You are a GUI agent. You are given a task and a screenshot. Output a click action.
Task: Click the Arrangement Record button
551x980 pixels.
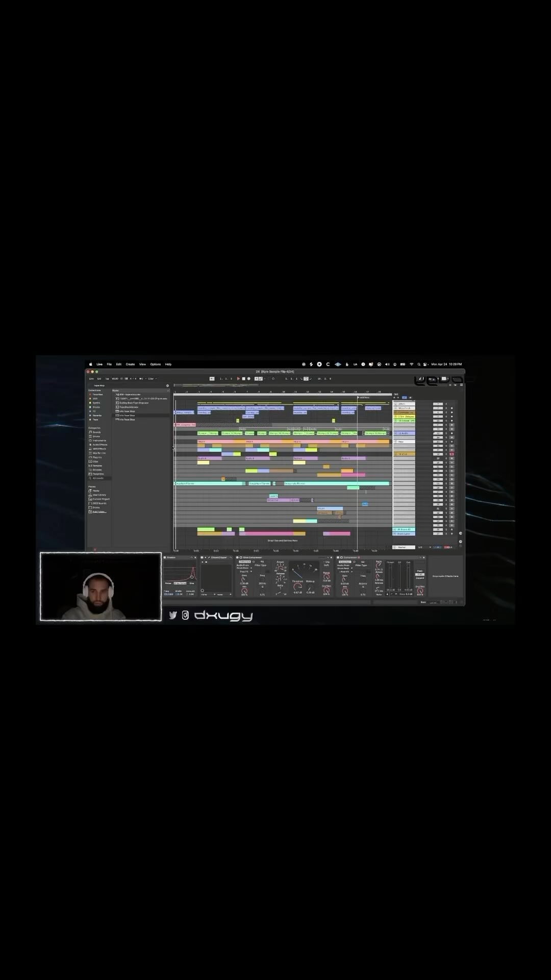pyautogui.click(x=249, y=378)
